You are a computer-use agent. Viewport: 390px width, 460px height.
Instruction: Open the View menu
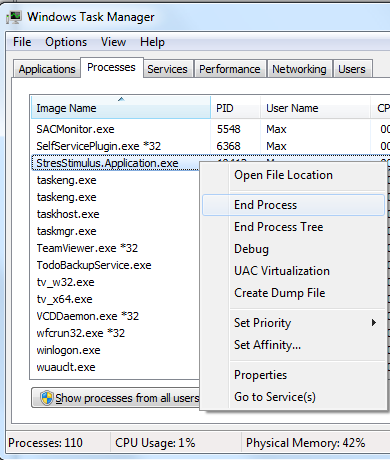[113, 42]
